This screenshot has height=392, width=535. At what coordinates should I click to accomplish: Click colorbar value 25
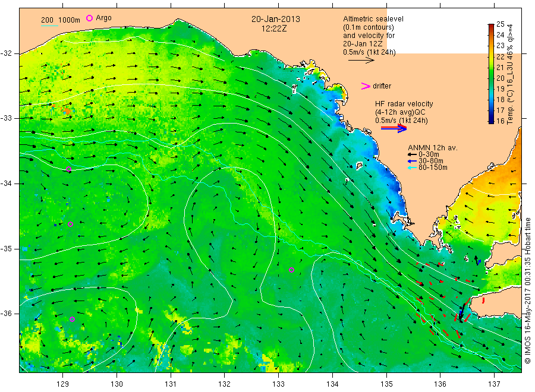click(500, 24)
